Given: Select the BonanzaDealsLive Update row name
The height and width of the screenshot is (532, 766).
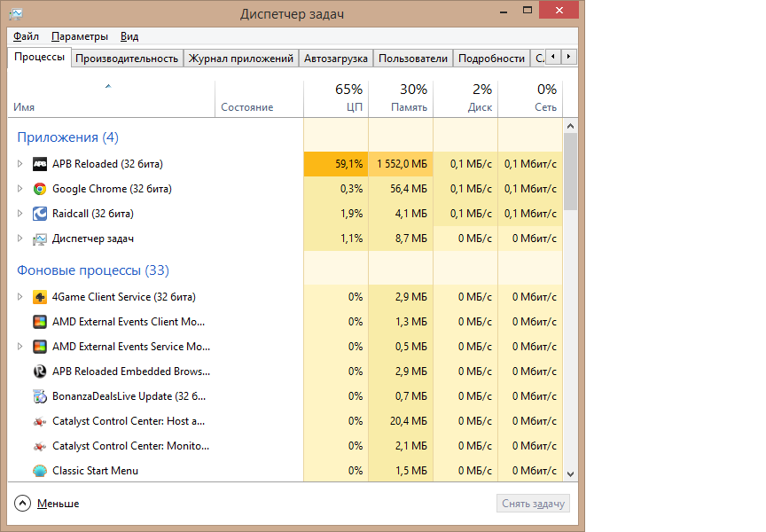Looking at the screenshot, I should pos(129,396).
